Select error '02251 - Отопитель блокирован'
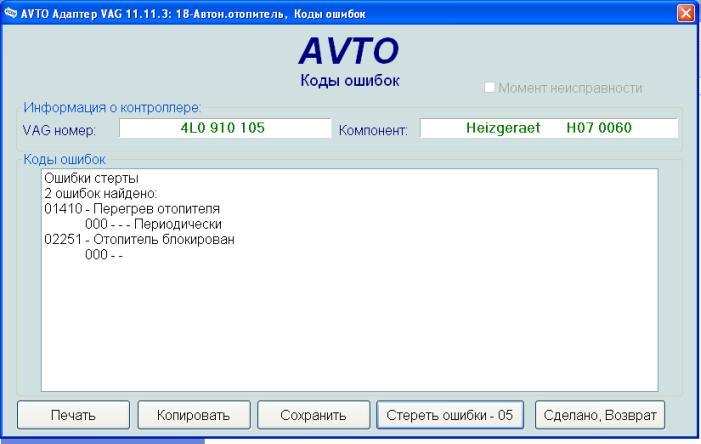 click(x=139, y=239)
